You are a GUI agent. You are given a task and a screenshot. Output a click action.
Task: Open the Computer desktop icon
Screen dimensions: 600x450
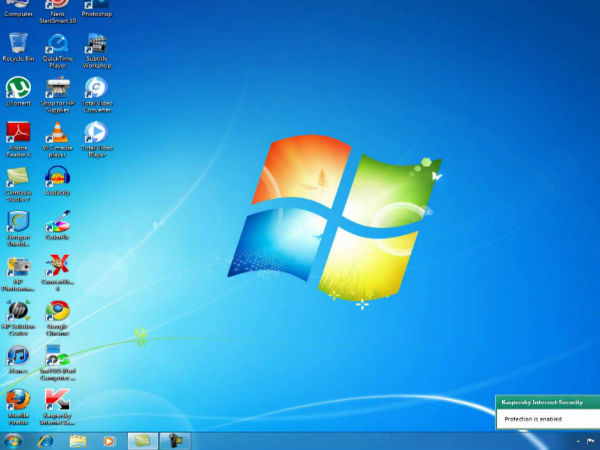tap(18, 9)
